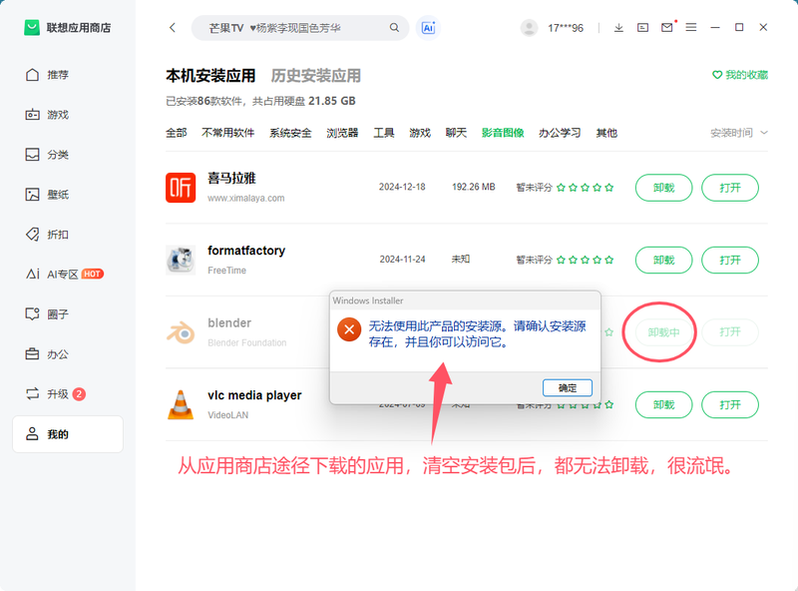Uninstall formatfactory with 卸载 button
798x591 pixels.
664,260
